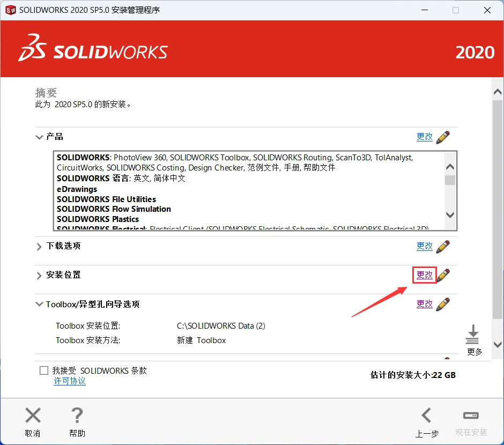This screenshot has height=445, width=504.
Task: Click the SOLIDWORKS logo in the red banner
Action: pyautogui.click(x=93, y=48)
